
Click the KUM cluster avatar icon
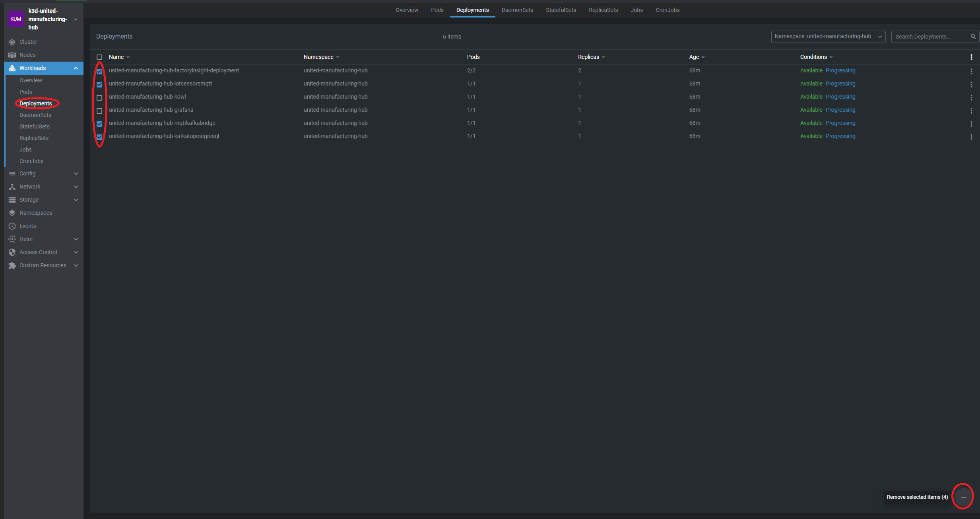pyautogui.click(x=16, y=19)
